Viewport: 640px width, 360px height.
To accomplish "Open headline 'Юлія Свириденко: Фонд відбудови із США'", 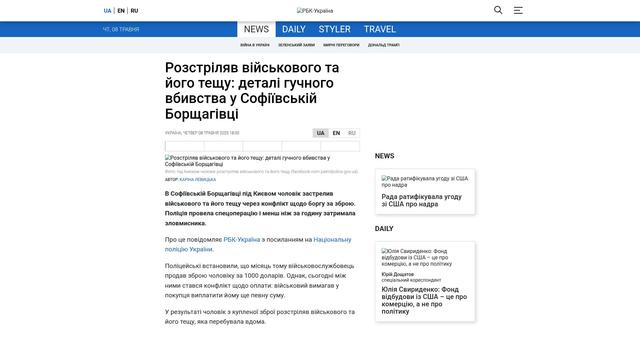I will 424,300.
